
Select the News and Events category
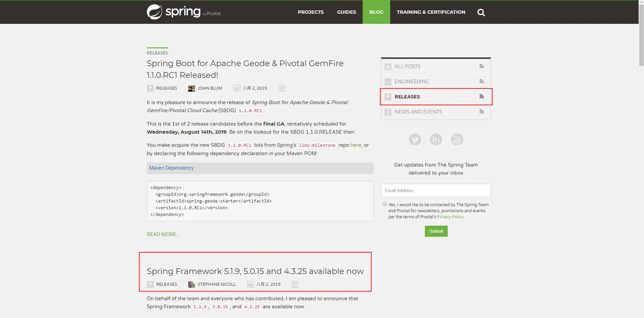tap(418, 112)
